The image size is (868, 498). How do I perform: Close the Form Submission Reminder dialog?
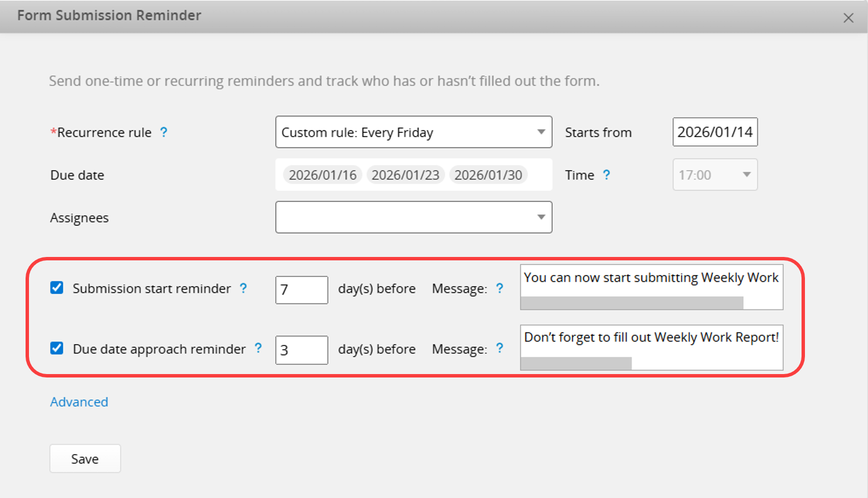click(848, 18)
